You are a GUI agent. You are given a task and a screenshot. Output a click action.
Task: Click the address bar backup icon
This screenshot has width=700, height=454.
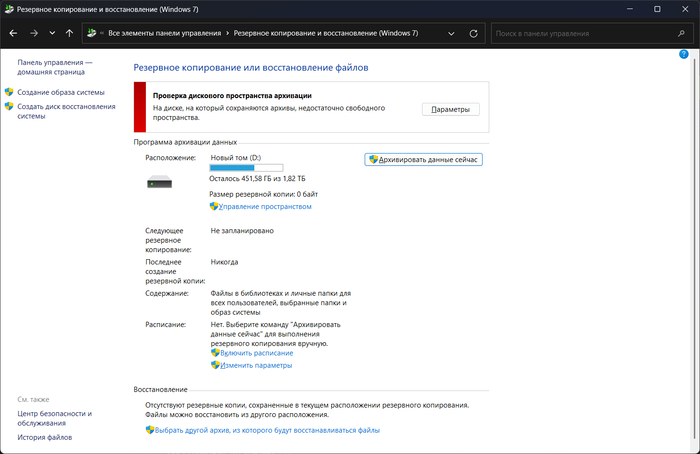[x=92, y=33]
